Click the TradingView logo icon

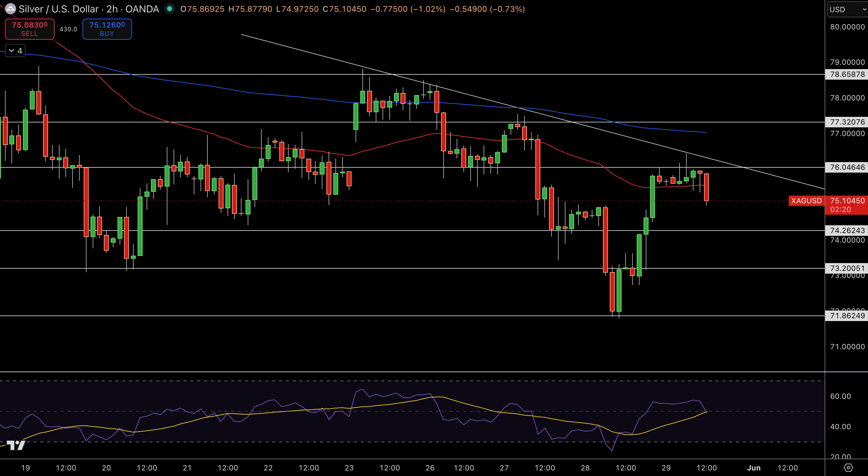click(16, 445)
